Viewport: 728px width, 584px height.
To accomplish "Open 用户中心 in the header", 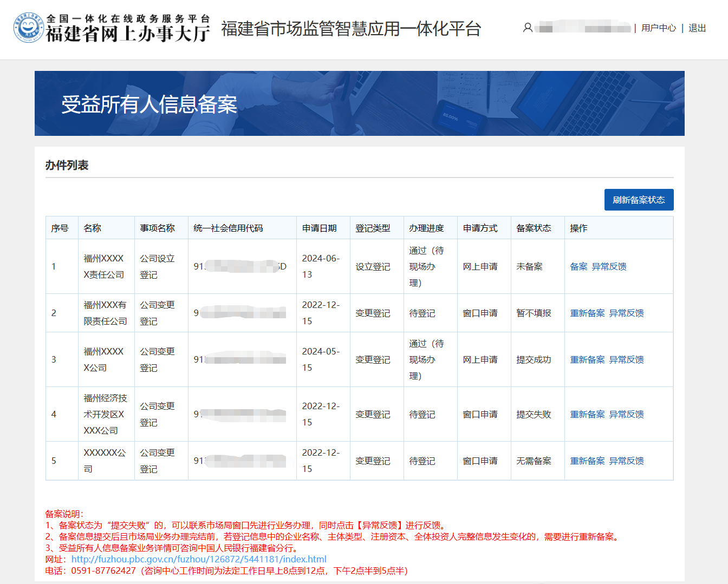I will (x=658, y=28).
